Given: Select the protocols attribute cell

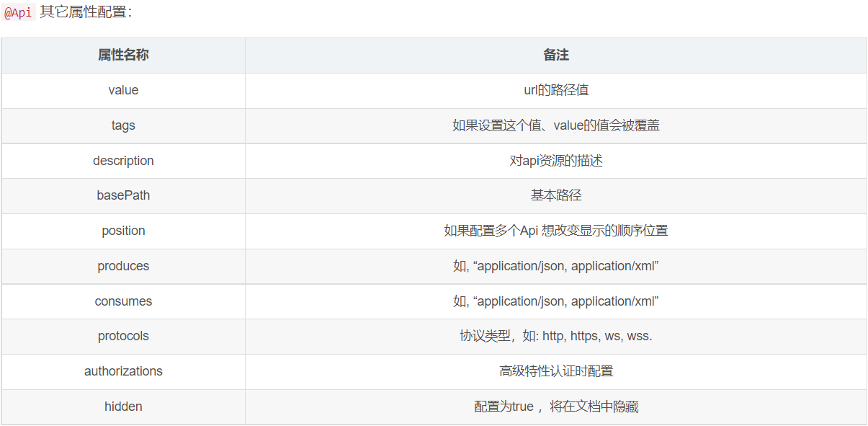Looking at the screenshot, I should pos(123,336).
